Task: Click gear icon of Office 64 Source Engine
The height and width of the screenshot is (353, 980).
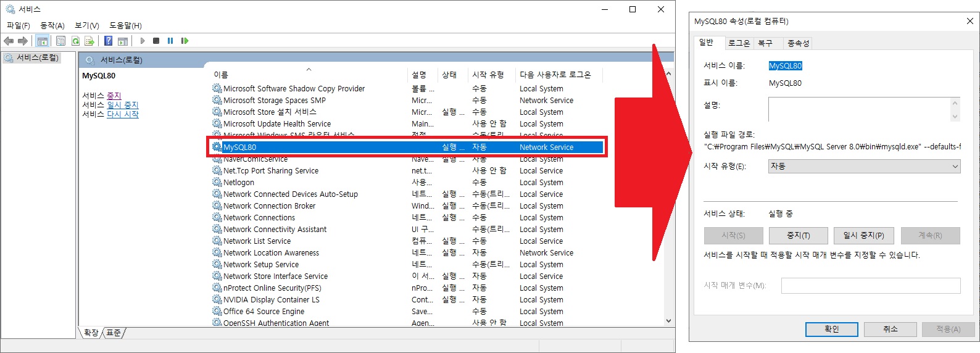Action: click(217, 311)
